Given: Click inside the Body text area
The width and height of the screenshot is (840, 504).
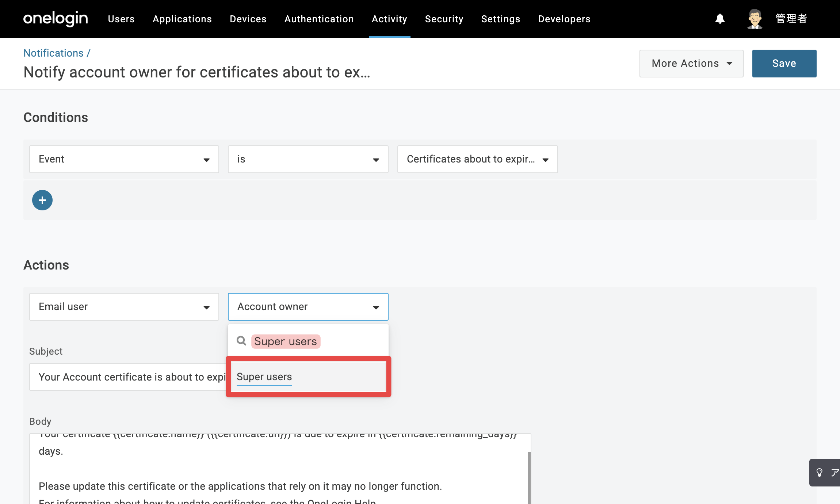Looking at the screenshot, I should click(280, 469).
